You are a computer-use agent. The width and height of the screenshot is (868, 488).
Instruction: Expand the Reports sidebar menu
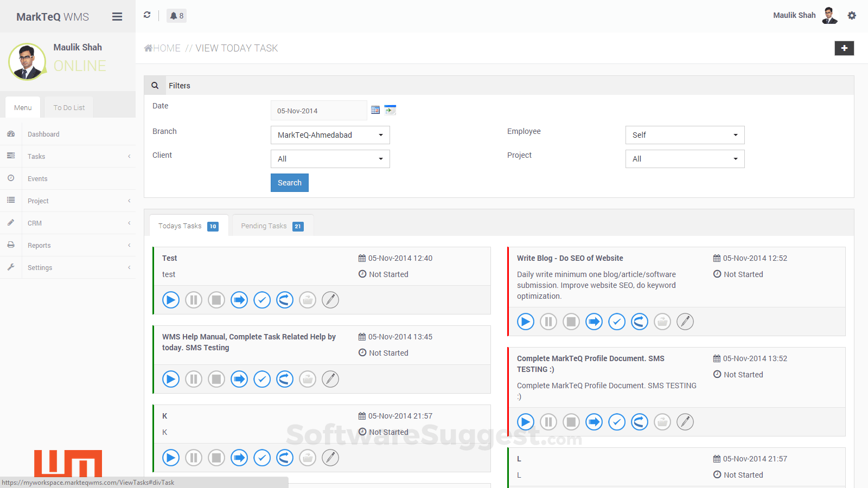(68, 245)
